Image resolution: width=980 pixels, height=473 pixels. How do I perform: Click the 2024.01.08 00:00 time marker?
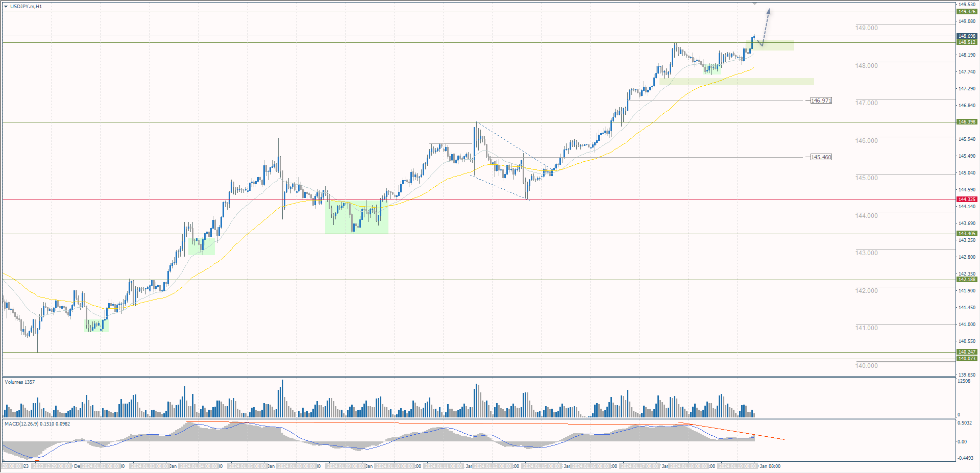pyautogui.click(x=297, y=466)
